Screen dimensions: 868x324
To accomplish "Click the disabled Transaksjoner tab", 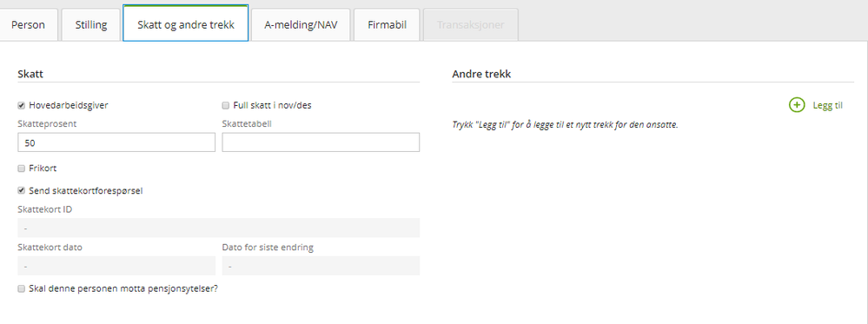I will click(x=471, y=25).
